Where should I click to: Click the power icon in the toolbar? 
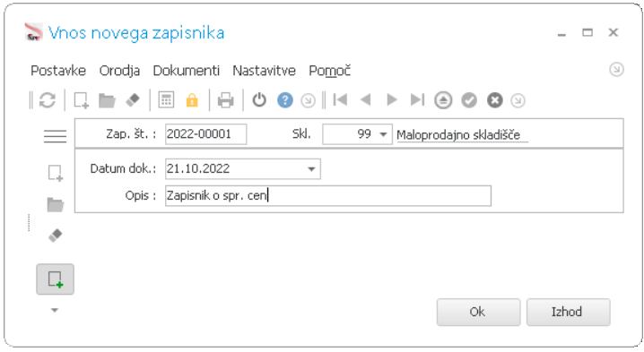[259, 99]
